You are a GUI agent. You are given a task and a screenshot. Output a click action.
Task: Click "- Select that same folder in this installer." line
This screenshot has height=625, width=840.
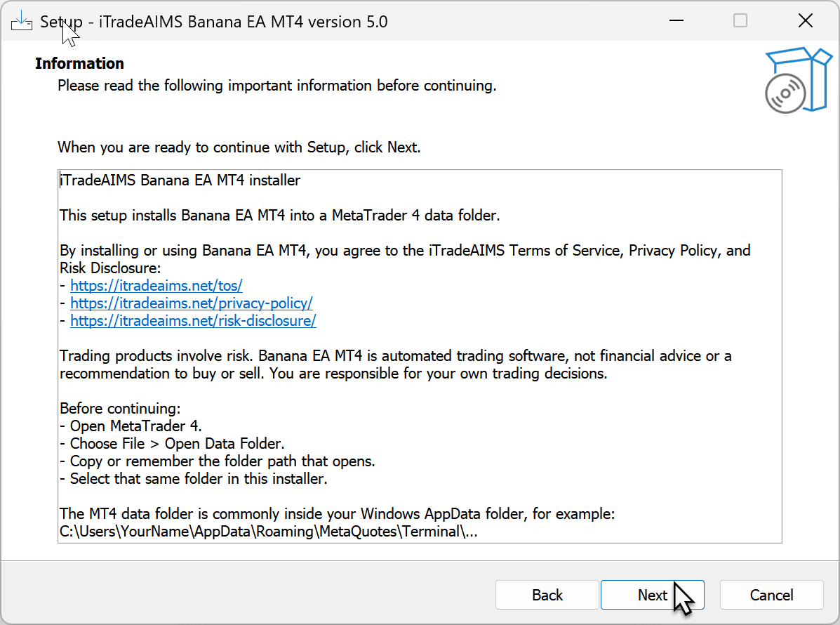[194, 479]
